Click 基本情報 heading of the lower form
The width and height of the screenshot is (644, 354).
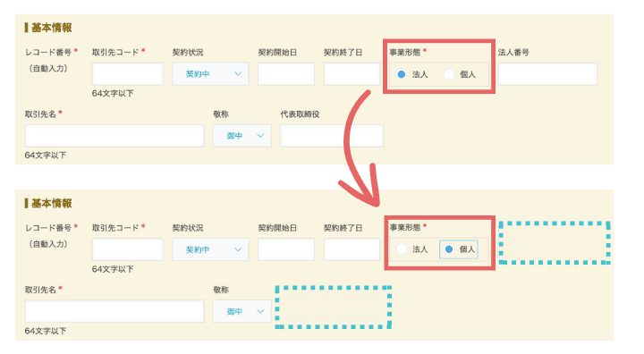pyautogui.click(x=52, y=203)
